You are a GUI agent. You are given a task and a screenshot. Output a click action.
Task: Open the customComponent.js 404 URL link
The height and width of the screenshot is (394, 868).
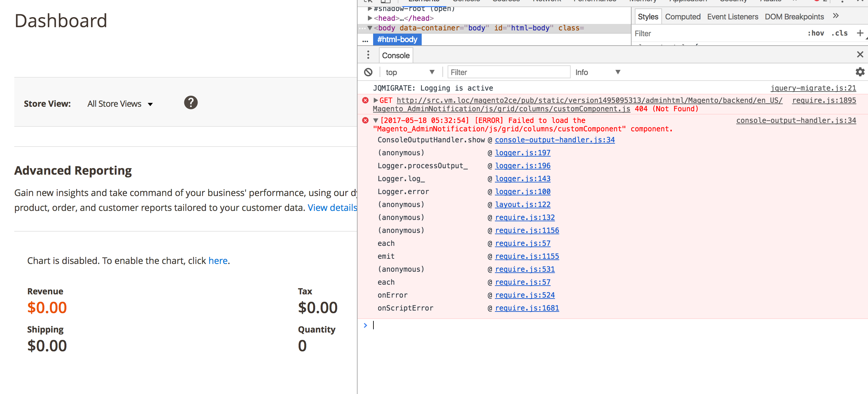(x=577, y=104)
